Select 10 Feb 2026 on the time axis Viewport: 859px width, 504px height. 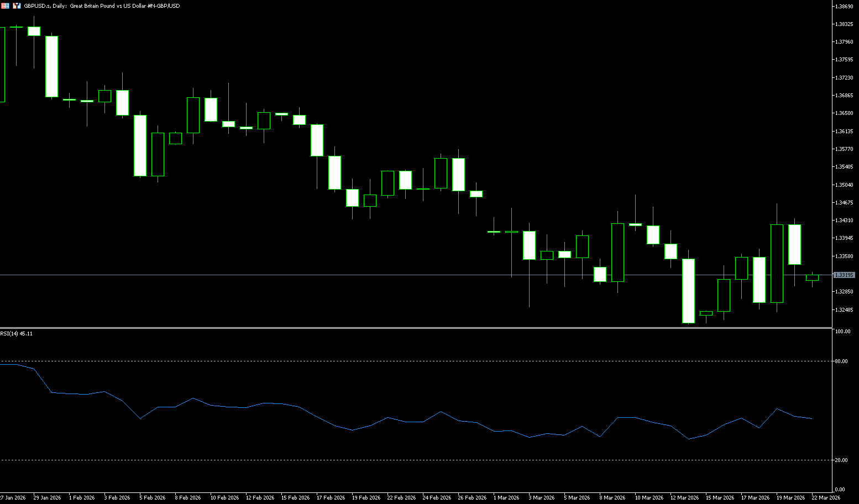tap(224, 498)
